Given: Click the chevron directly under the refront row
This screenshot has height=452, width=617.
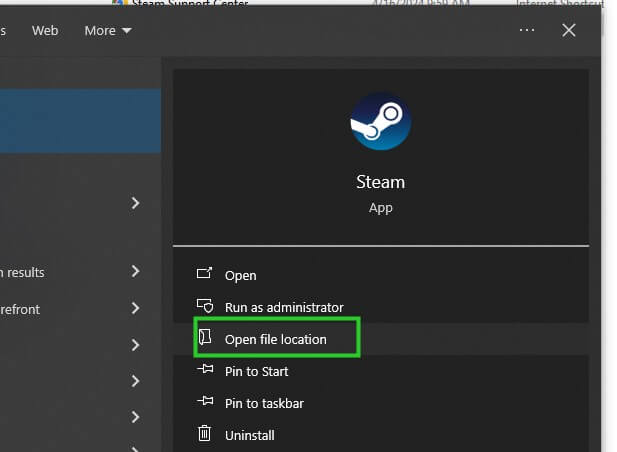Looking at the screenshot, I should (135, 345).
